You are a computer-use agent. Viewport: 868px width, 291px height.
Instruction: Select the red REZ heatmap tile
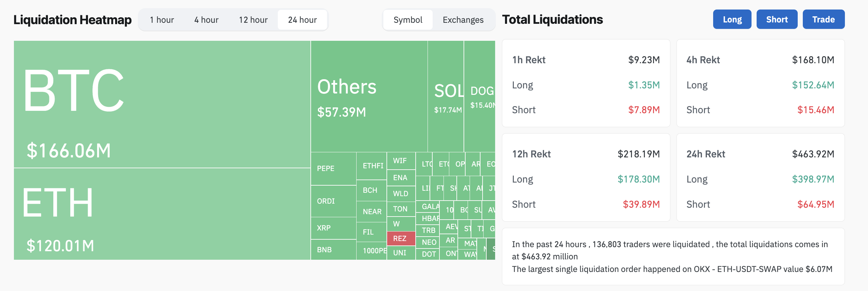(401, 238)
